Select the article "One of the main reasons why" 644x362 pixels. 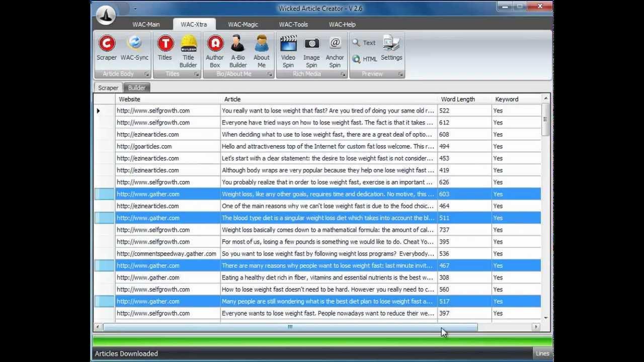click(329, 206)
